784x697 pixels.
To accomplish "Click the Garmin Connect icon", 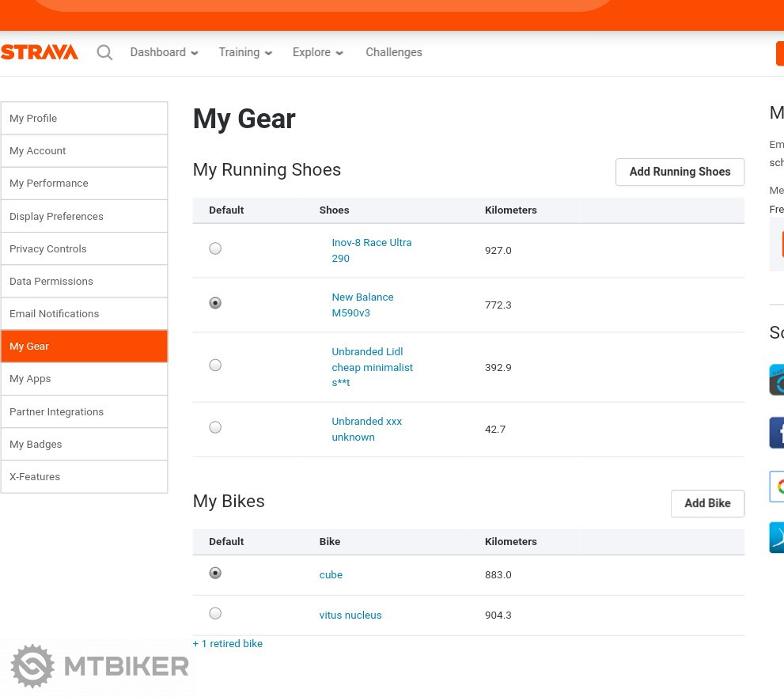I will tap(777, 380).
